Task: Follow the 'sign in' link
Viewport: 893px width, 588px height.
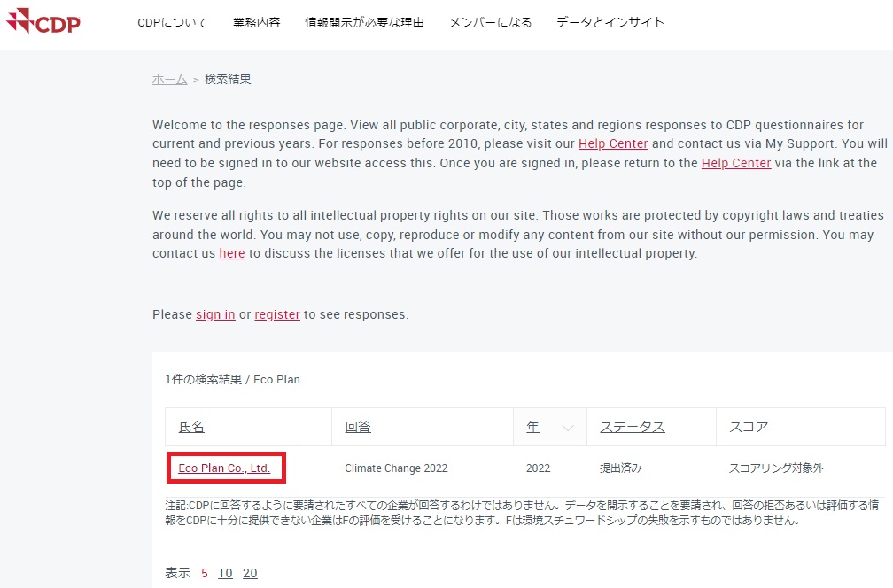Action: (215, 314)
